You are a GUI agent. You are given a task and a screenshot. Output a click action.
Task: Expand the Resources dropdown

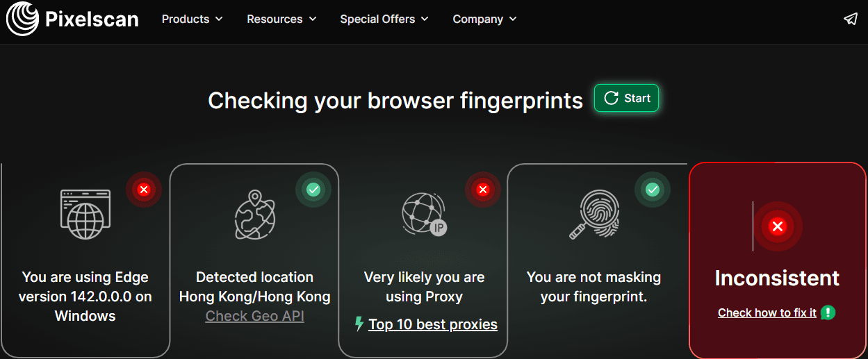pyautogui.click(x=281, y=19)
